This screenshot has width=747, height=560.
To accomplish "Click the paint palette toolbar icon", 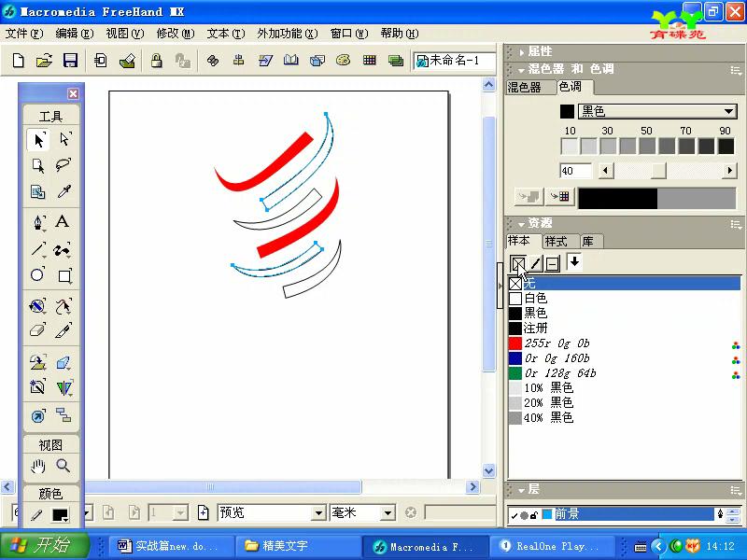I will (x=343, y=60).
